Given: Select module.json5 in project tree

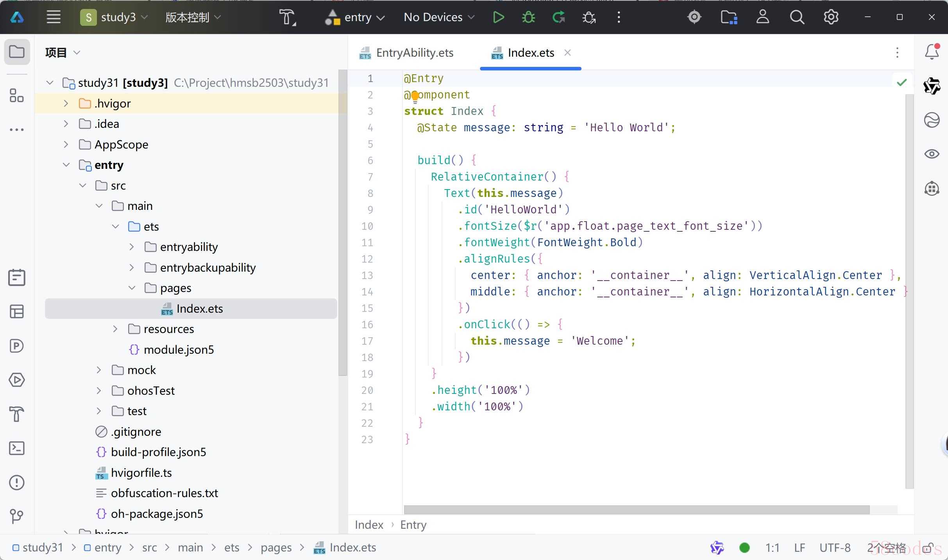Looking at the screenshot, I should (x=179, y=350).
